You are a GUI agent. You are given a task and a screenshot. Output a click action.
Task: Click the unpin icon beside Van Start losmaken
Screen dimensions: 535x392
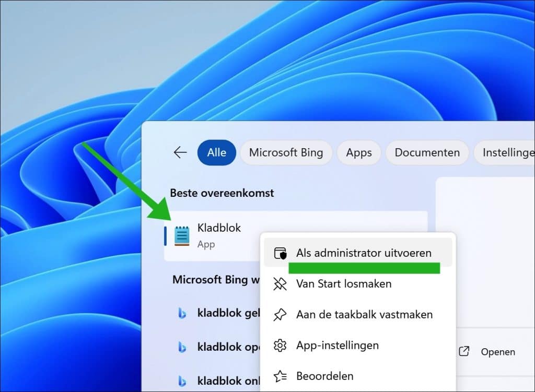click(x=280, y=284)
